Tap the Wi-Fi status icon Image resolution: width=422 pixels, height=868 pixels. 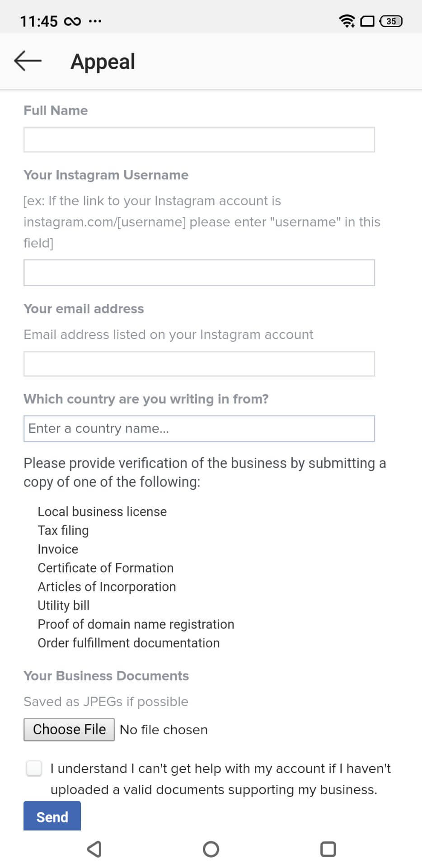point(347,20)
